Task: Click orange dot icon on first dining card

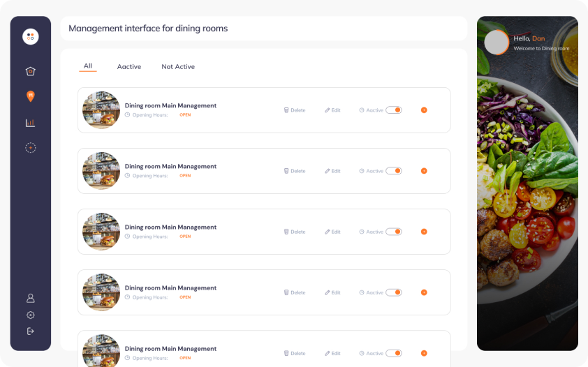Action: [x=424, y=110]
